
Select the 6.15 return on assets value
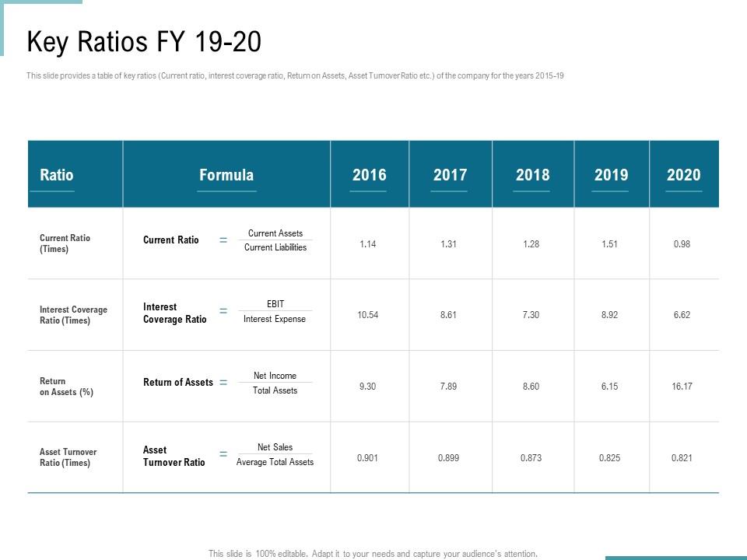point(610,387)
